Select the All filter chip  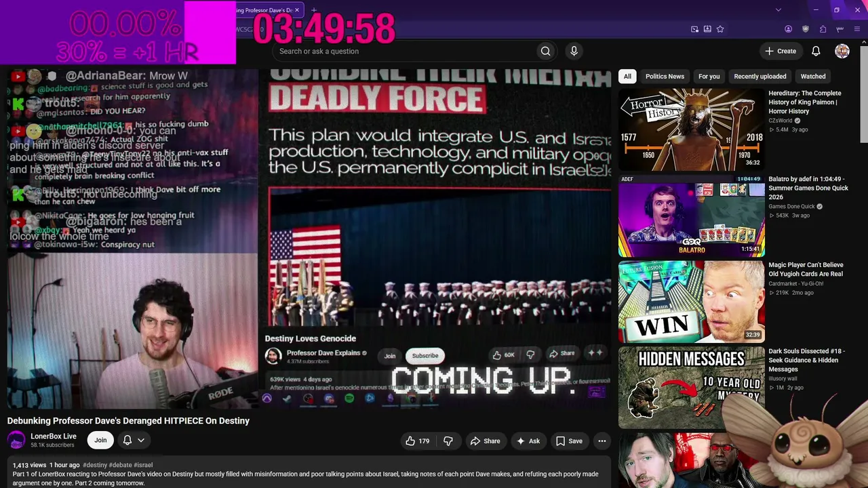627,77
